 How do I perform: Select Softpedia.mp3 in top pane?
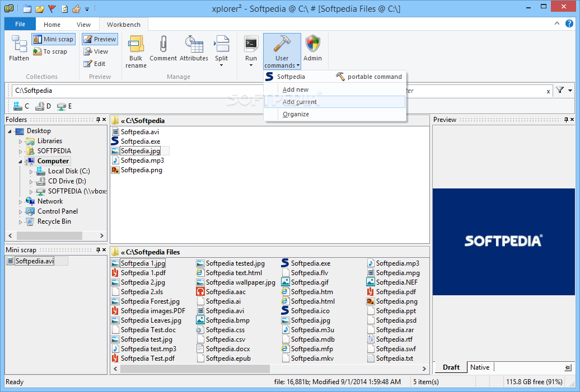(x=142, y=160)
